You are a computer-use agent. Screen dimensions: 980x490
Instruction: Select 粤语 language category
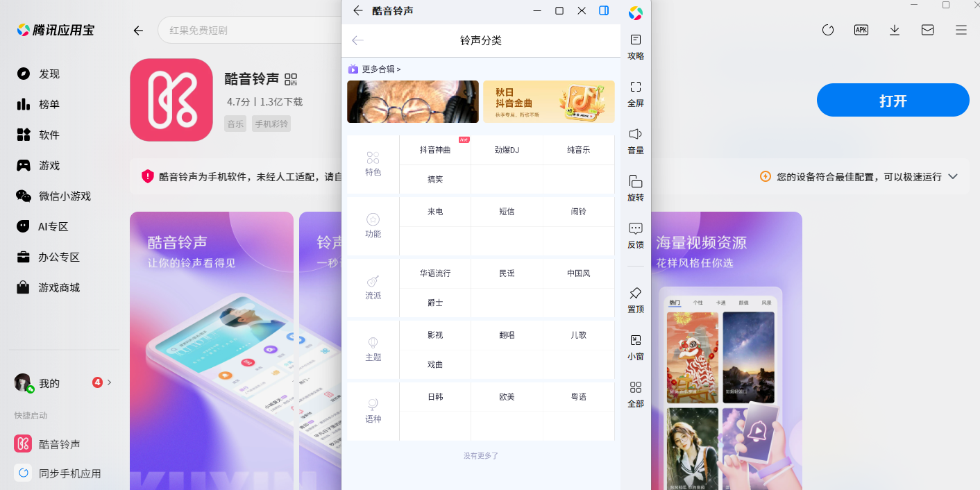[x=578, y=397]
